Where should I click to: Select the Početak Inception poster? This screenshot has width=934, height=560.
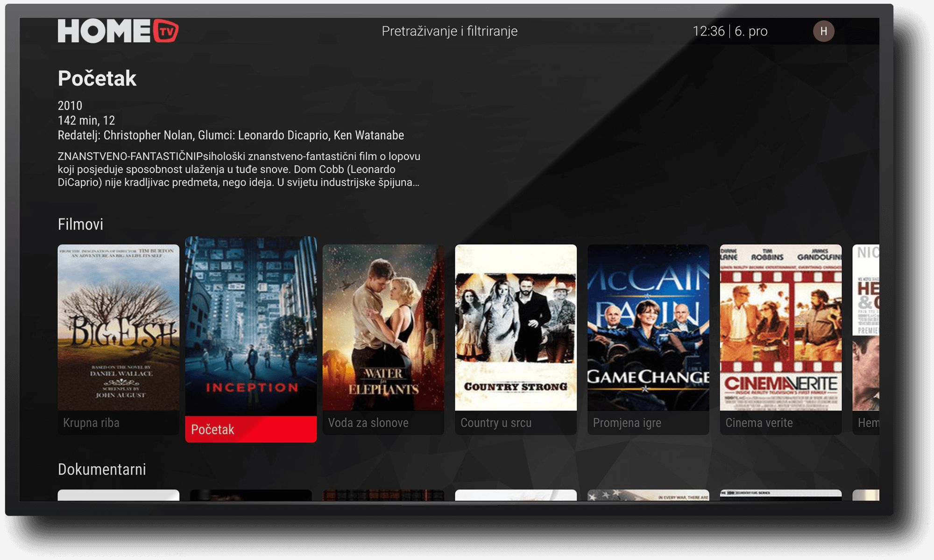[251, 326]
